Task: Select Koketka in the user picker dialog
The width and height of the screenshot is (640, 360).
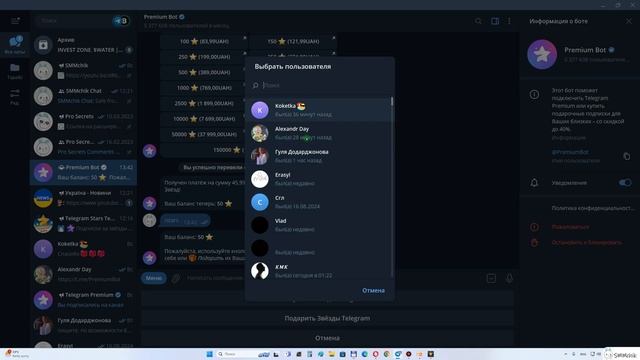Action: point(318,110)
